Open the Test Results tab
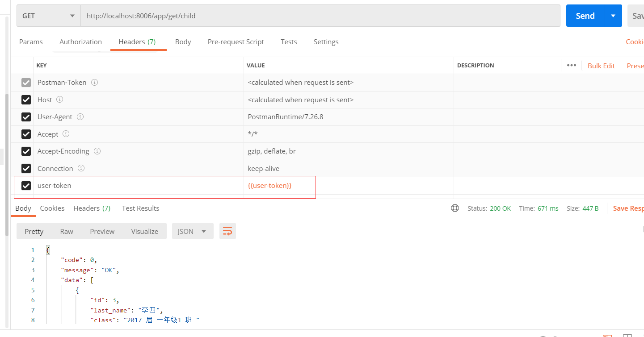This screenshot has width=644, height=337. 140,208
